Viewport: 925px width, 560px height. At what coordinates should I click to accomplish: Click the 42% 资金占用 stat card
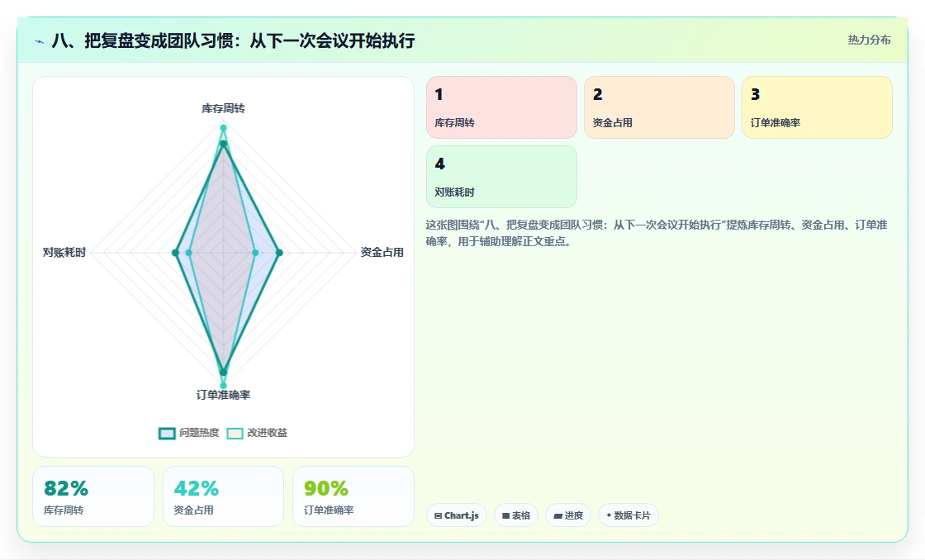(x=224, y=496)
